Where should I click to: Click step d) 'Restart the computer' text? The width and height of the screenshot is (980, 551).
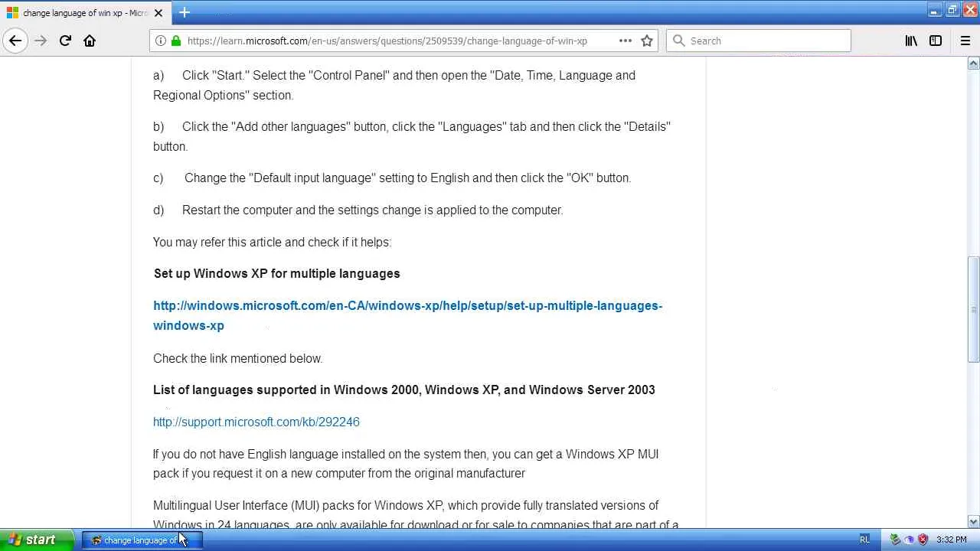point(372,210)
